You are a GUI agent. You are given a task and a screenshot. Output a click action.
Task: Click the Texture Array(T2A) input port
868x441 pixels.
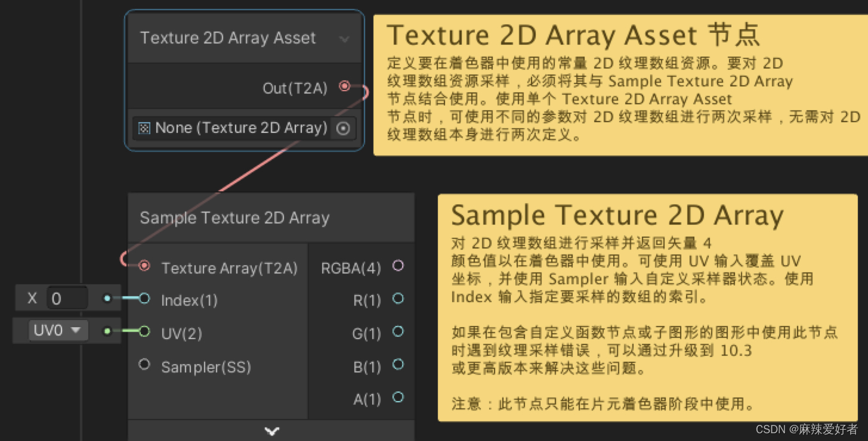[x=144, y=266]
